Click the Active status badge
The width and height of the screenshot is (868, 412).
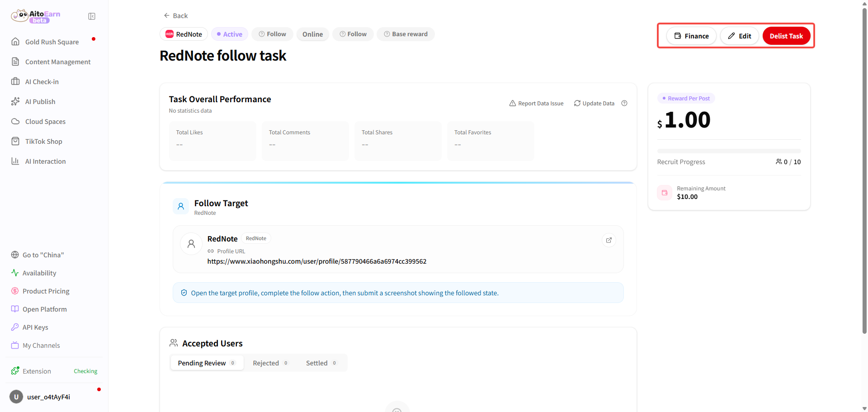tap(230, 34)
